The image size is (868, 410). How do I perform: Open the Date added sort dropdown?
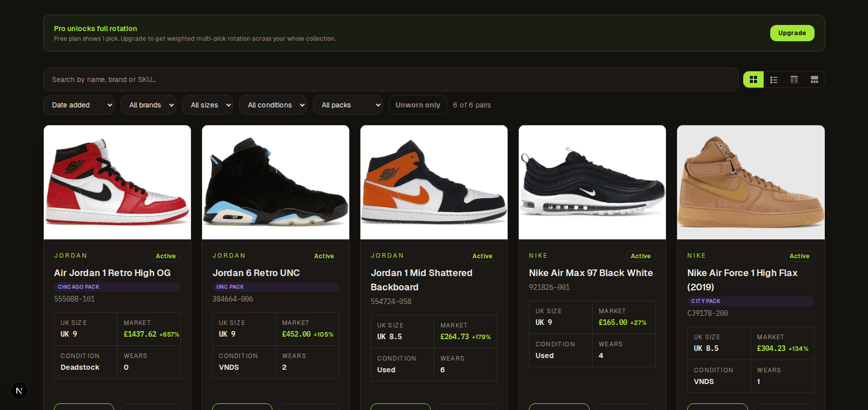pos(79,105)
